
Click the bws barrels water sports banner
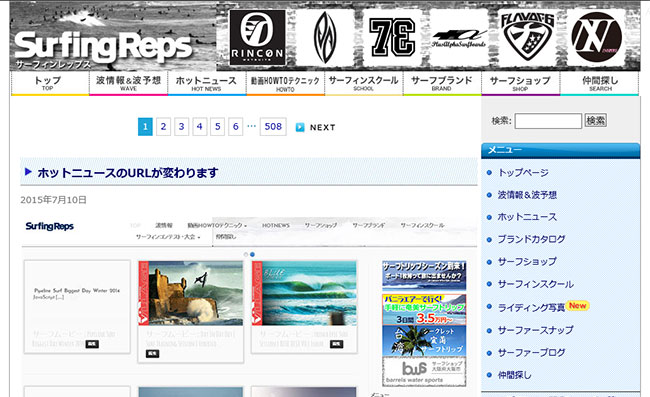424,371
